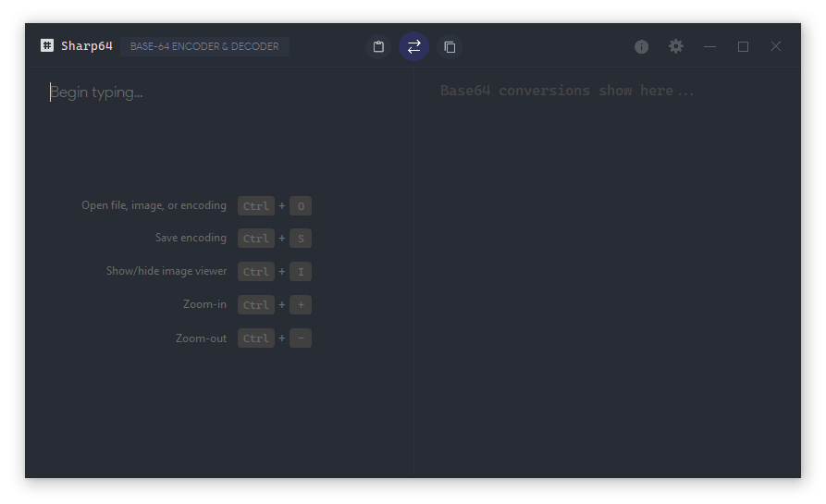This screenshot has width=826, height=504.
Task: Click the 'BASE-64 ENCODER & DECODER' label
Action: click(x=204, y=46)
